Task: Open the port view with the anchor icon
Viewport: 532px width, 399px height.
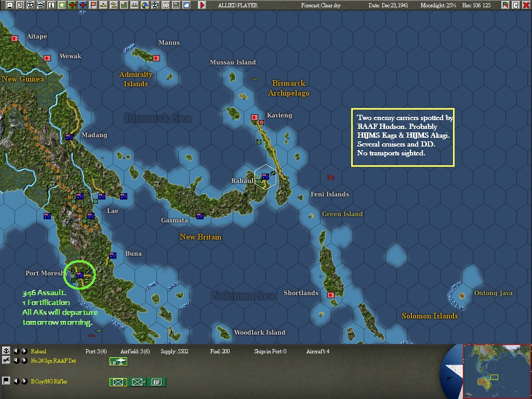Action: click(7, 351)
